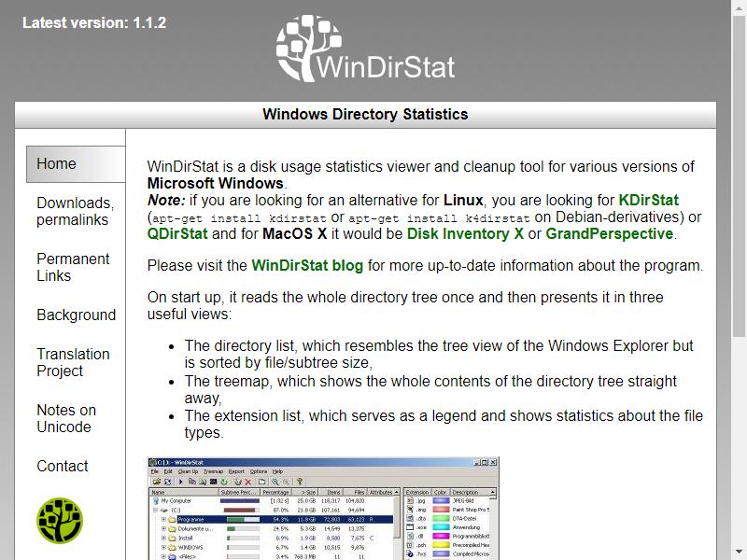Open the Background page

pyautogui.click(x=77, y=315)
